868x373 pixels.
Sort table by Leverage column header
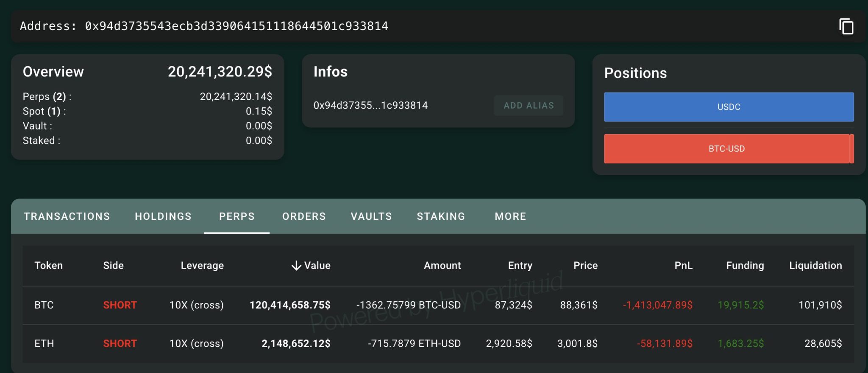(202, 266)
